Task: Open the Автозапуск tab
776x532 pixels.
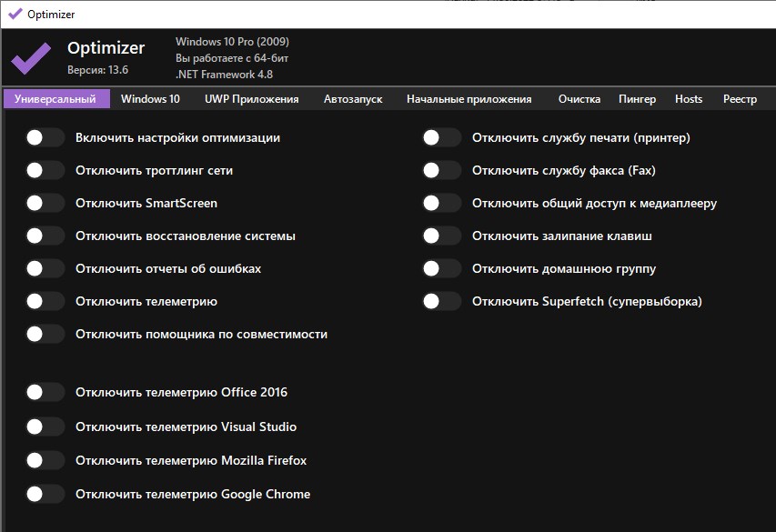Action: click(353, 99)
